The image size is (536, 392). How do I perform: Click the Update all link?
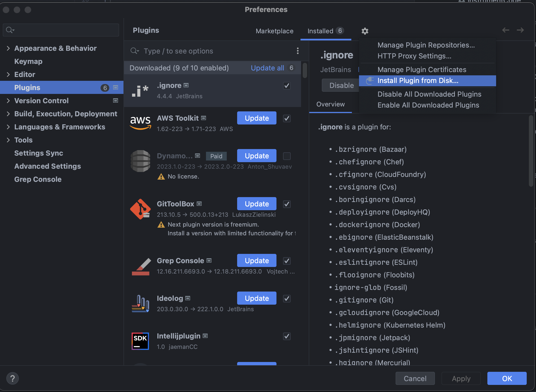[267, 68]
